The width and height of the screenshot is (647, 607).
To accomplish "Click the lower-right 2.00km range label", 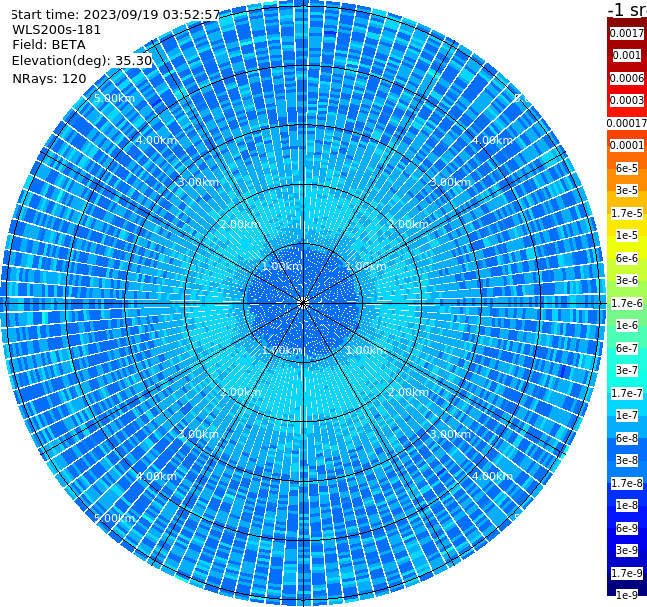I will coord(409,392).
